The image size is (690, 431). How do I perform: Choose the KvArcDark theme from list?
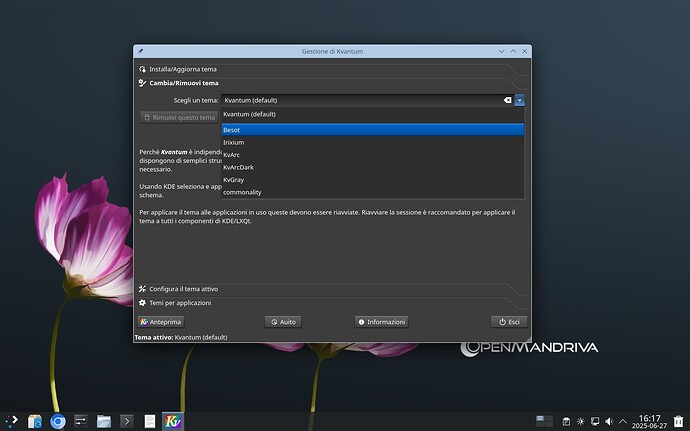click(x=372, y=167)
